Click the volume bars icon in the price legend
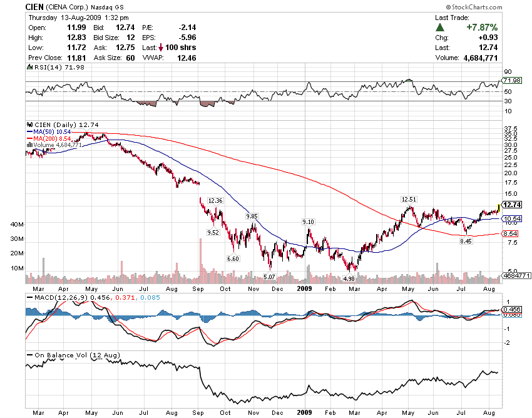This screenshot has width=532, height=418. click(x=30, y=145)
